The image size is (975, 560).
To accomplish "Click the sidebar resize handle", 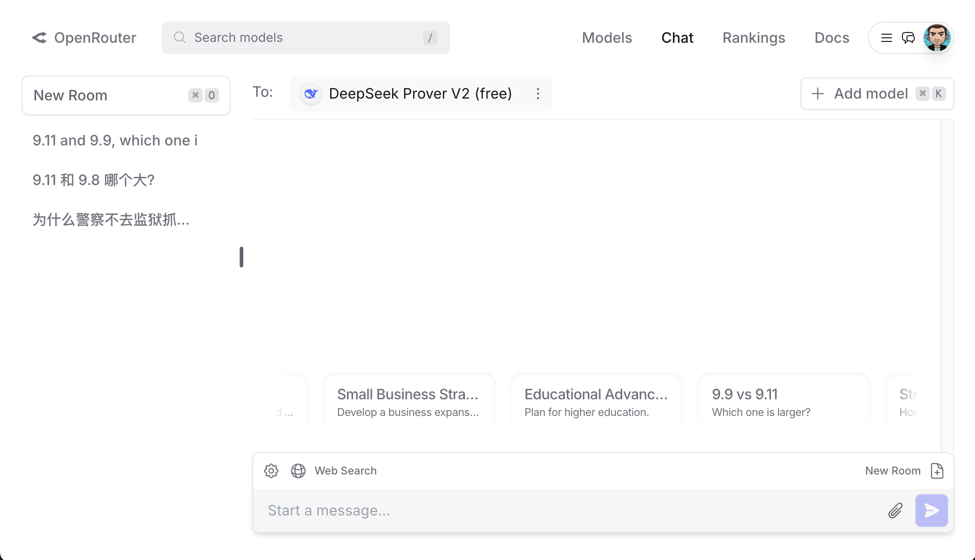I will pyautogui.click(x=241, y=257).
